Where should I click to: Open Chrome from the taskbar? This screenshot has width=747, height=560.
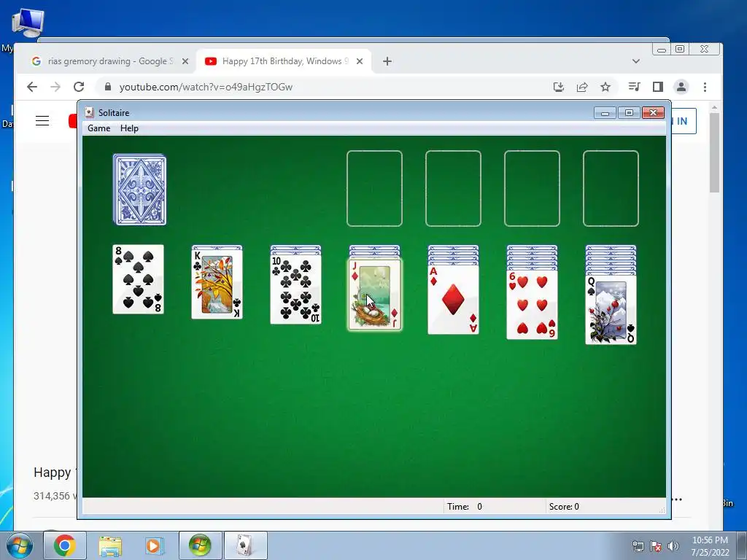tap(65, 545)
